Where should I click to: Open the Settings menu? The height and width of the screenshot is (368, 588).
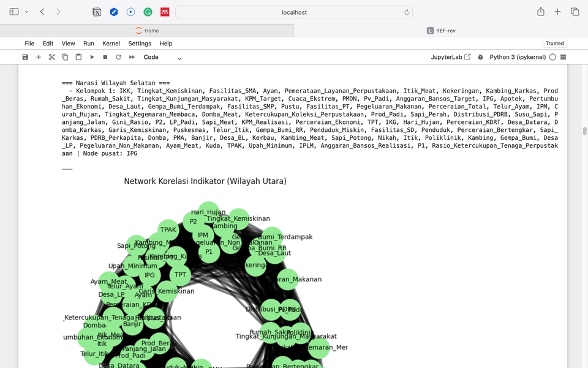tap(140, 44)
